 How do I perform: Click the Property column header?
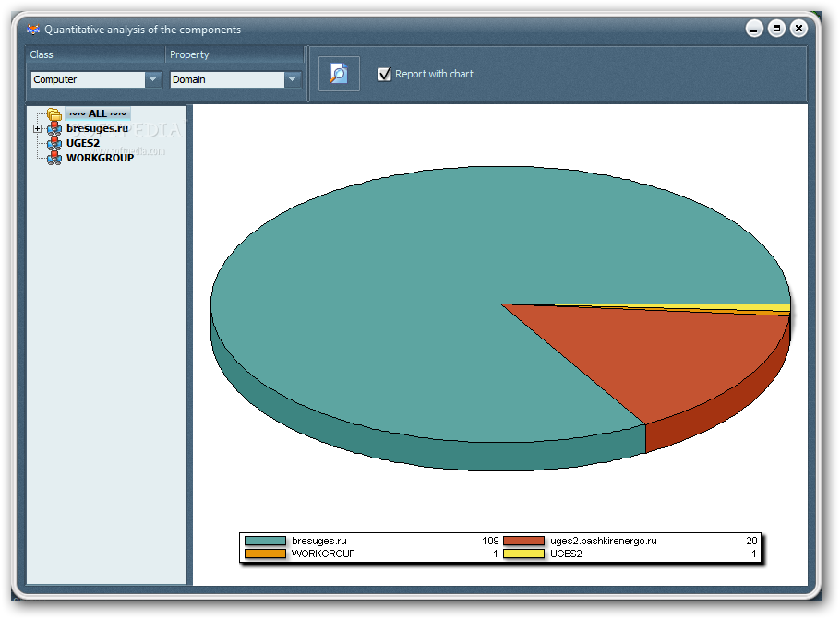click(234, 54)
